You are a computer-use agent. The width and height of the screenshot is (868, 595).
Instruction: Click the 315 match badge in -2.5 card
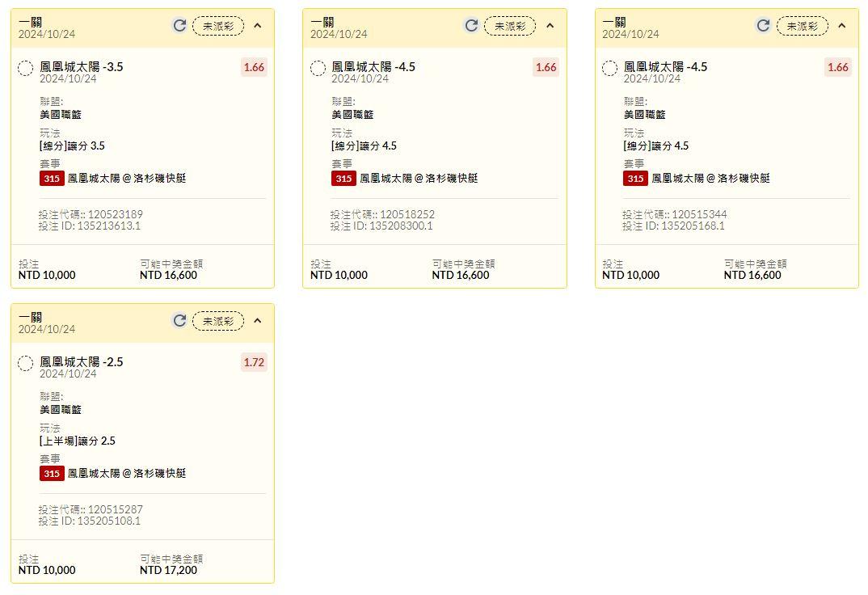click(52, 473)
